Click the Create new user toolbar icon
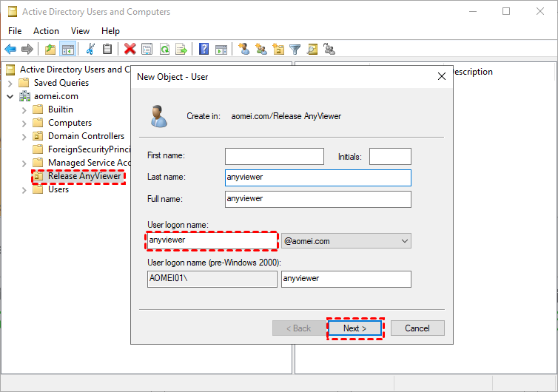Viewport: 558px width, 392px height. 244,50
